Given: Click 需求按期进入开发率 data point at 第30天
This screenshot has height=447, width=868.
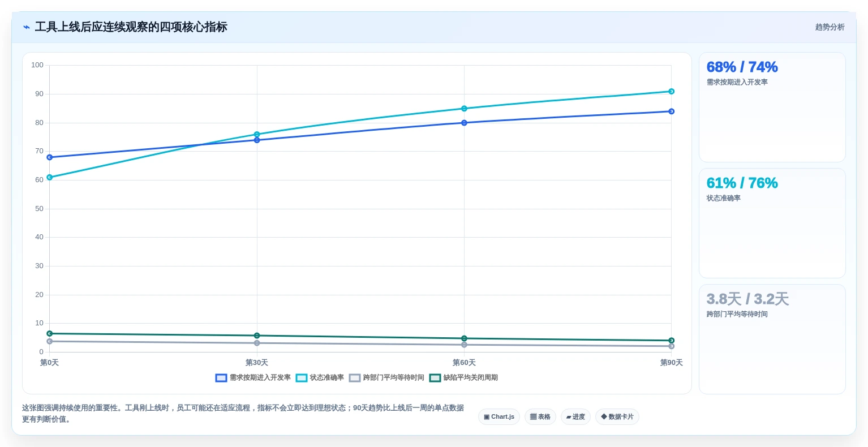Looking at the screenshot, I should [x=257, y=140].
